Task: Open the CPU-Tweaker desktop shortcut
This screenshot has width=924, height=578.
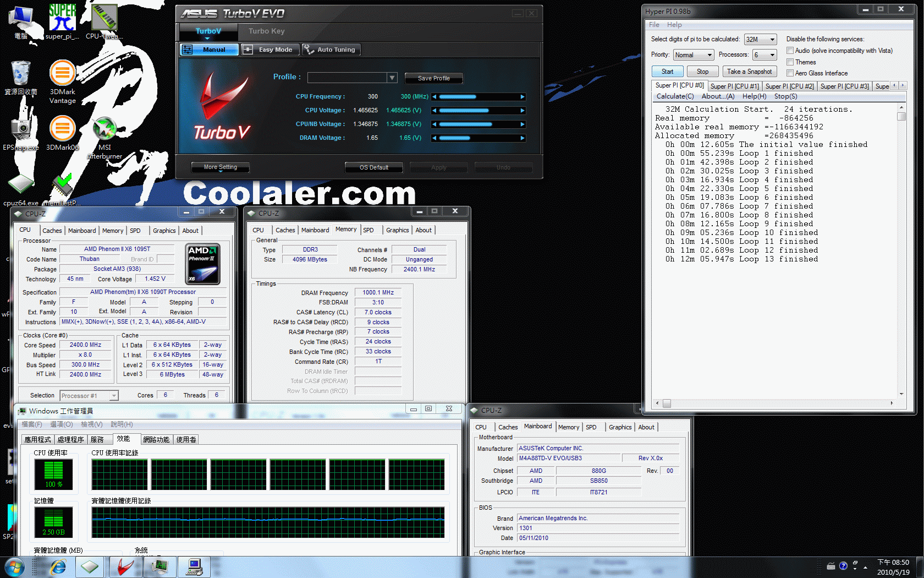Action: (104, 21)
